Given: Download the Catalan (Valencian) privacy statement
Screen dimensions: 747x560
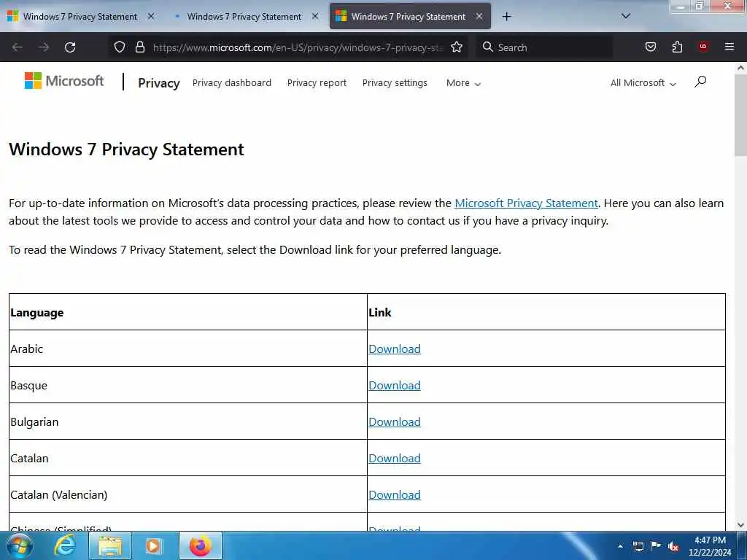Looking at the screenshot, I should 395,495.
